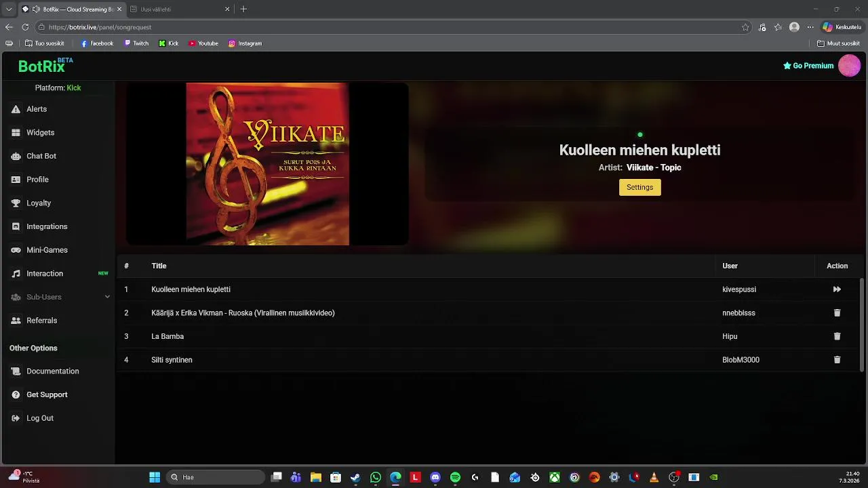Remove La Bamba from the queue
868x488 pixels.
click(x=837, y=336)
